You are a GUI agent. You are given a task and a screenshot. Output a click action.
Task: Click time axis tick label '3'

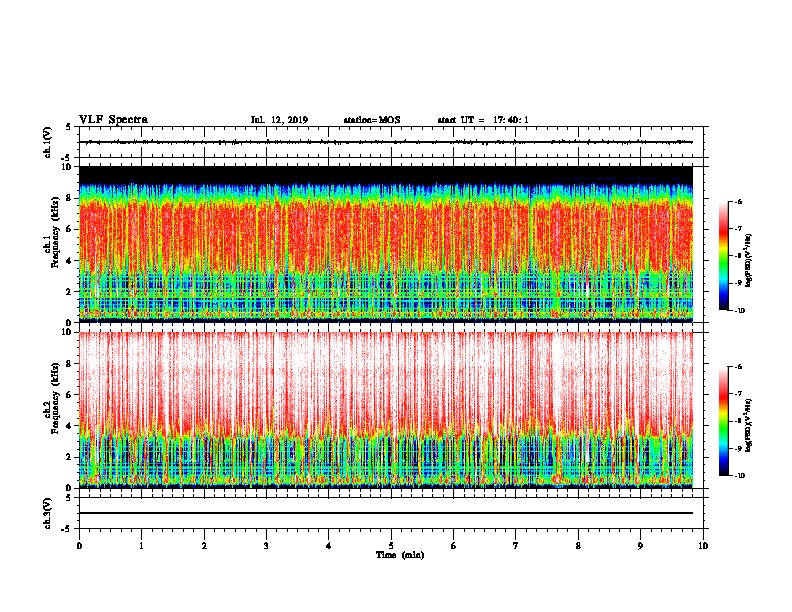pos(266,545)
